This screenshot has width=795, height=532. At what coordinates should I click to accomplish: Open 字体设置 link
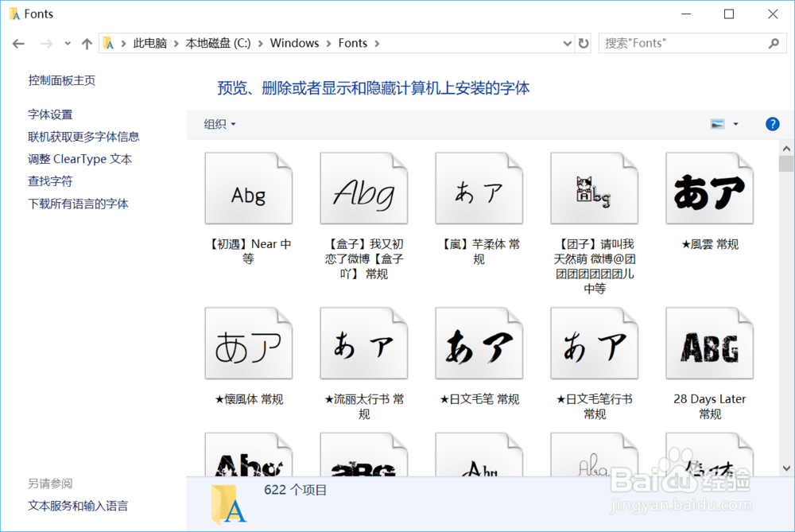50,115
